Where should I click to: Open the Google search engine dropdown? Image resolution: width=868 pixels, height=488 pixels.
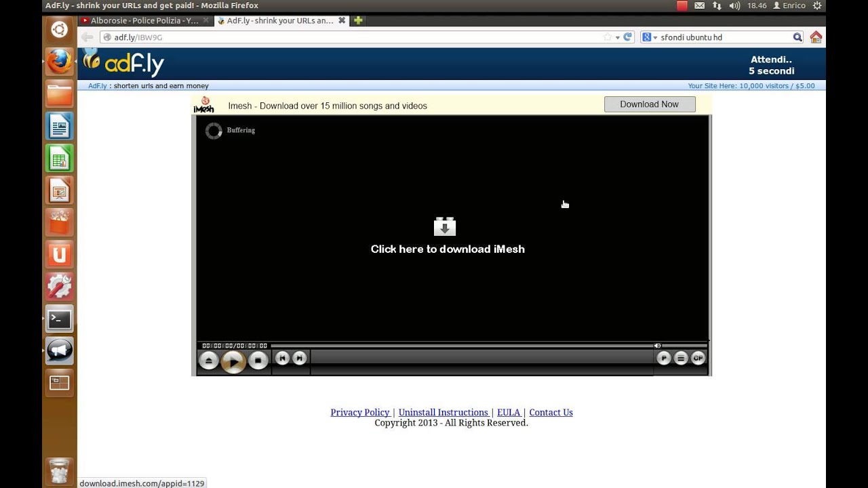(650, 37)
